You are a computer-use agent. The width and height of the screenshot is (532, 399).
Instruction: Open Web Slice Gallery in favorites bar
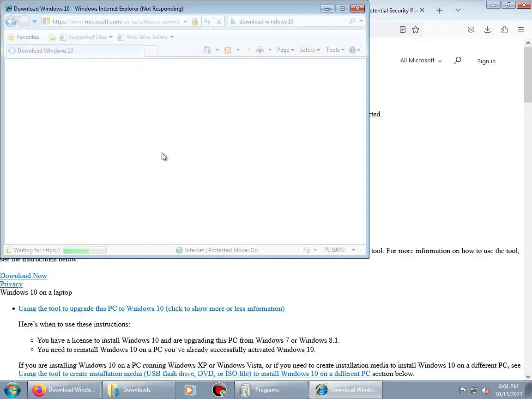click(145, 37)
